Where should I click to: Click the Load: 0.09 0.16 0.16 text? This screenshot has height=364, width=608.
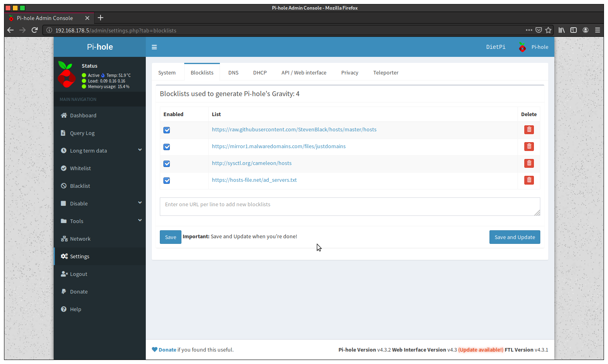coord(107,81)
